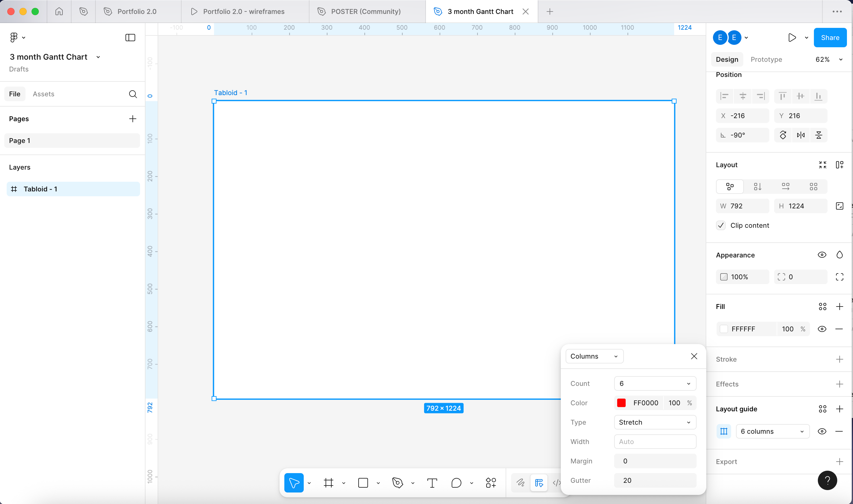Switch to Dev Mode code icon
The image size is (853, 504).
click(x=557, y=482)
